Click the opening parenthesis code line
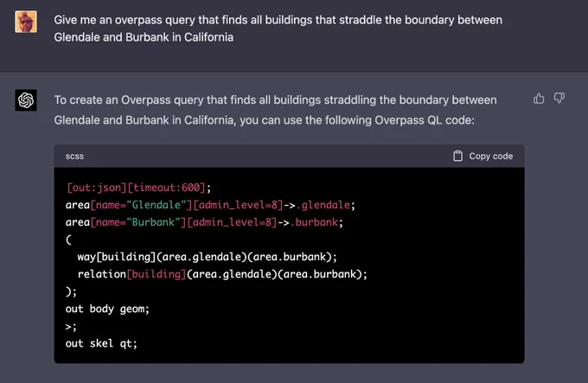588x383 pixels. coord(68,239)
